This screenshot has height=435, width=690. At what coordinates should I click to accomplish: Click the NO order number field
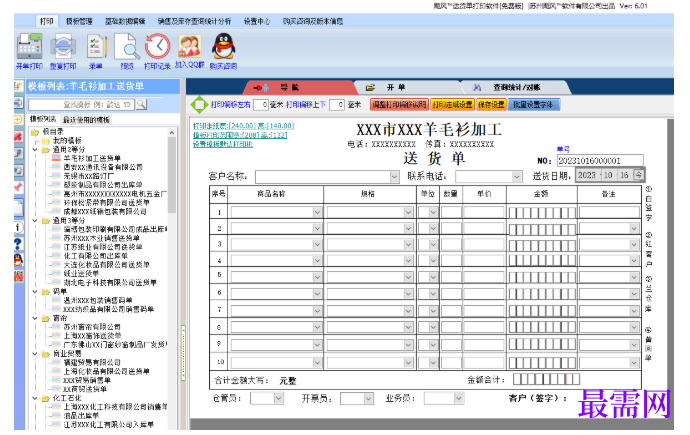point(600,161)
